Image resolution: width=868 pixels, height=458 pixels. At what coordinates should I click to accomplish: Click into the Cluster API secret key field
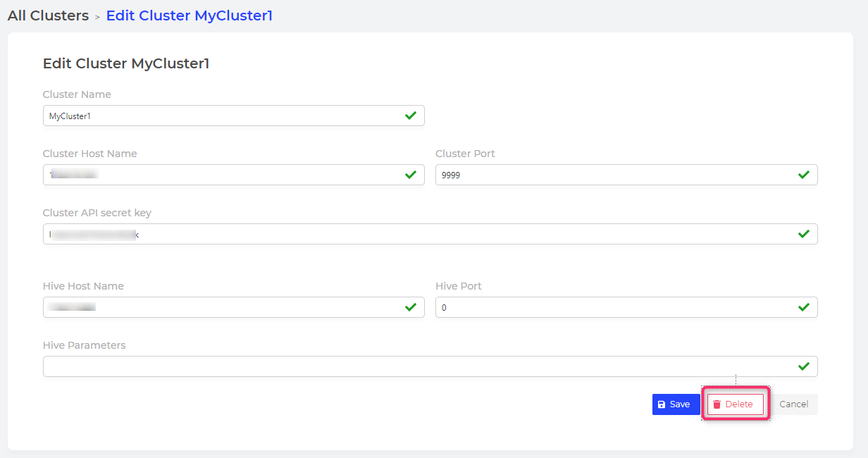pyautogui.click(x=430, y=234)
